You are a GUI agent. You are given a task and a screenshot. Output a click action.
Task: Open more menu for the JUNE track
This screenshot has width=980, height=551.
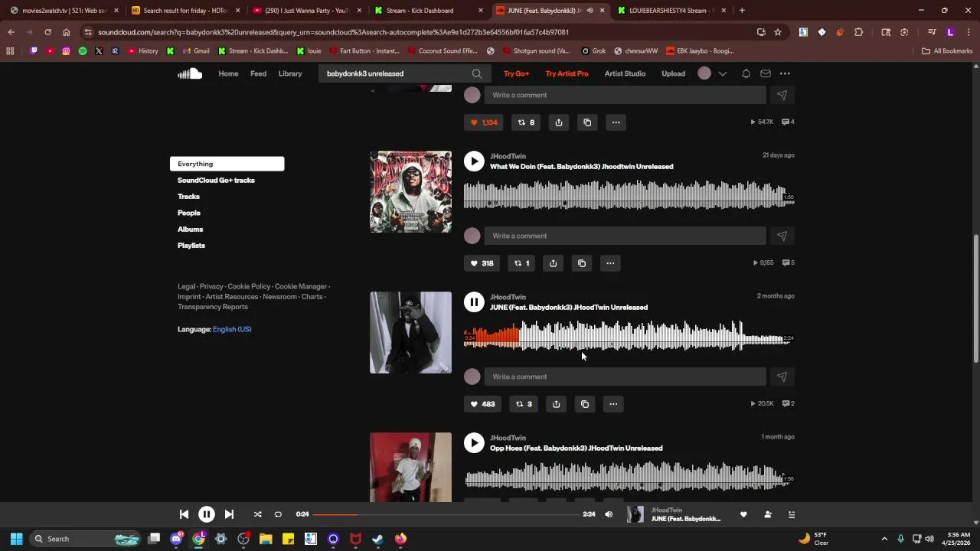(613, 404)
